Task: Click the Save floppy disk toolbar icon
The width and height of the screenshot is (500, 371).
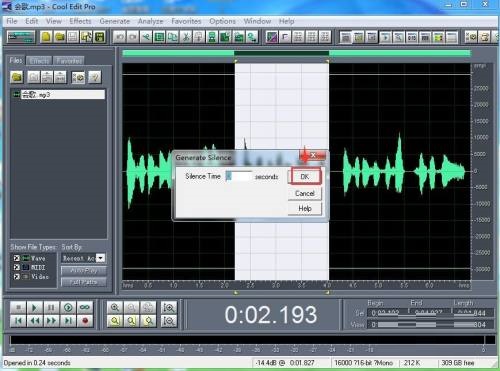Action: tap(99, 37)
